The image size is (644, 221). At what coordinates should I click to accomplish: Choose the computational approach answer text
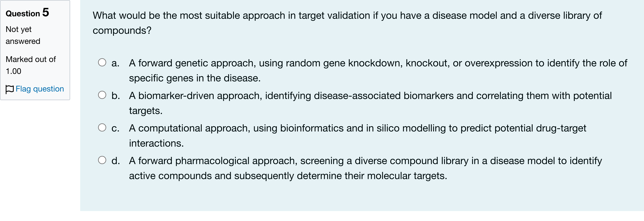click(358, 135)
